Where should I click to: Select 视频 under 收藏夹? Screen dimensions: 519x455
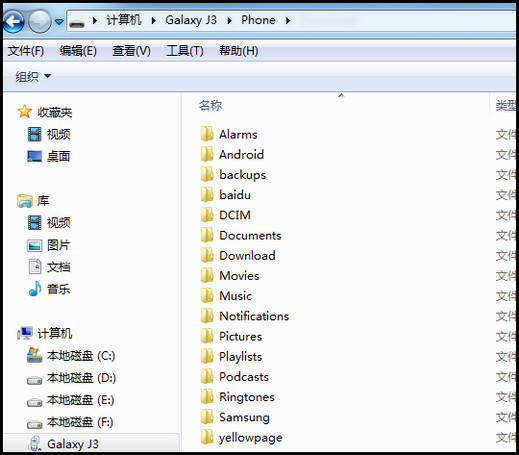tap(49, 134)
